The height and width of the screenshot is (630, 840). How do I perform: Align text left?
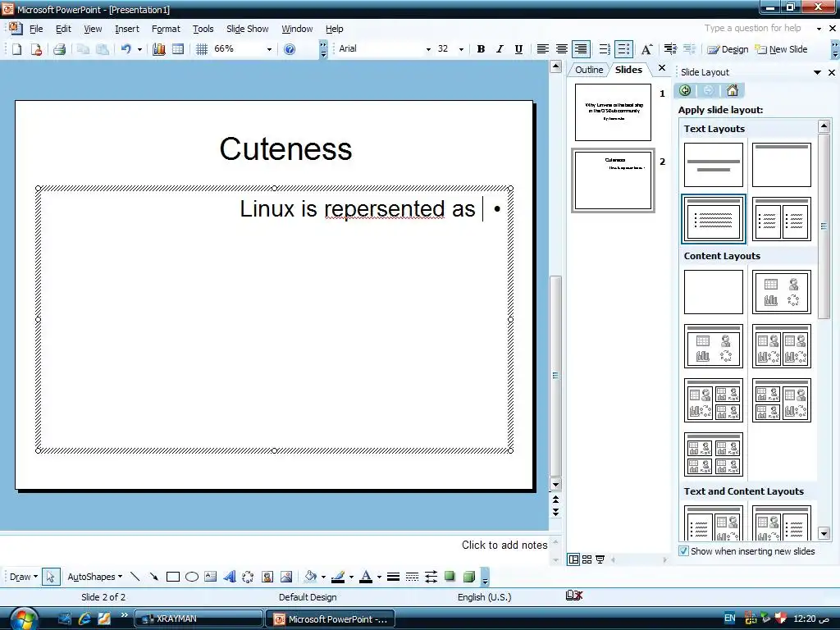point(543,49)
